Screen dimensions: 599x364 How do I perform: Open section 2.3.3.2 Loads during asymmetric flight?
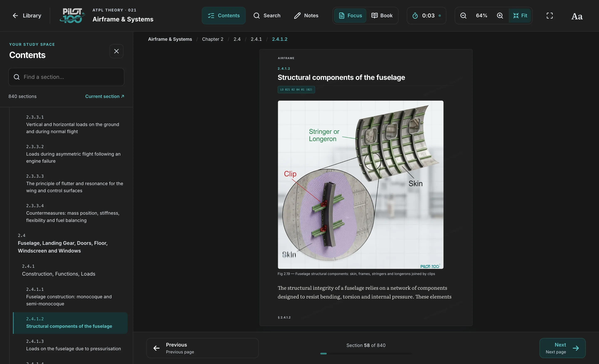click(x=71, y=154)
